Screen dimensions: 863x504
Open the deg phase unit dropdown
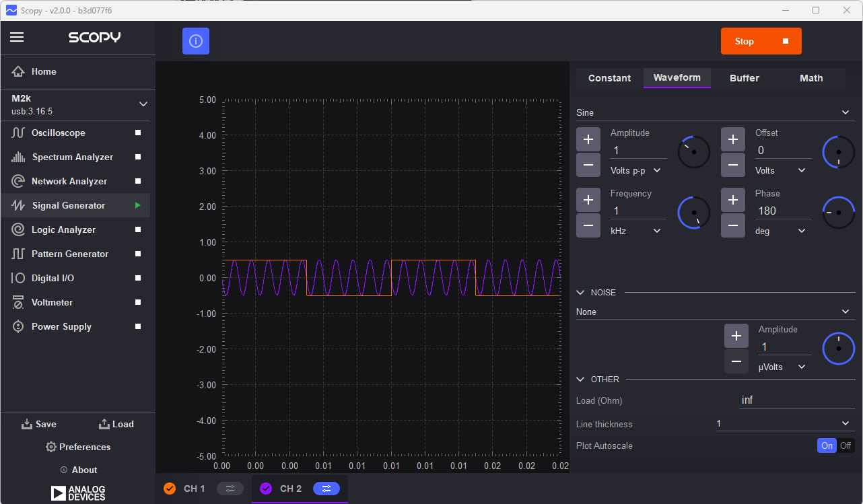coord(781,231)
